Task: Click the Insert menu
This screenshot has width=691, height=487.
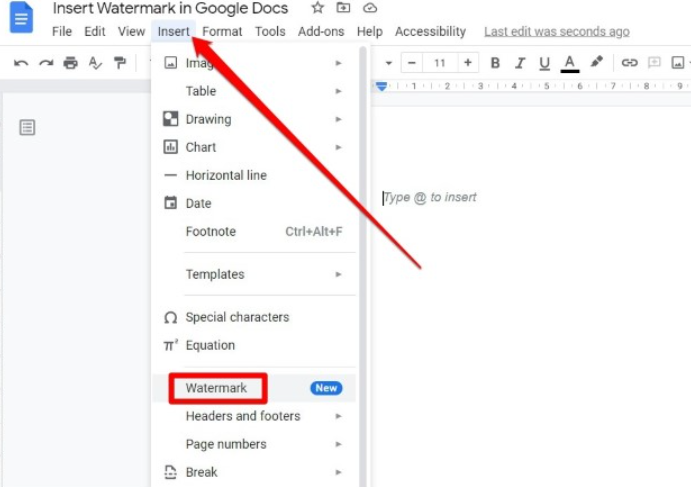Action: [174, 31]
